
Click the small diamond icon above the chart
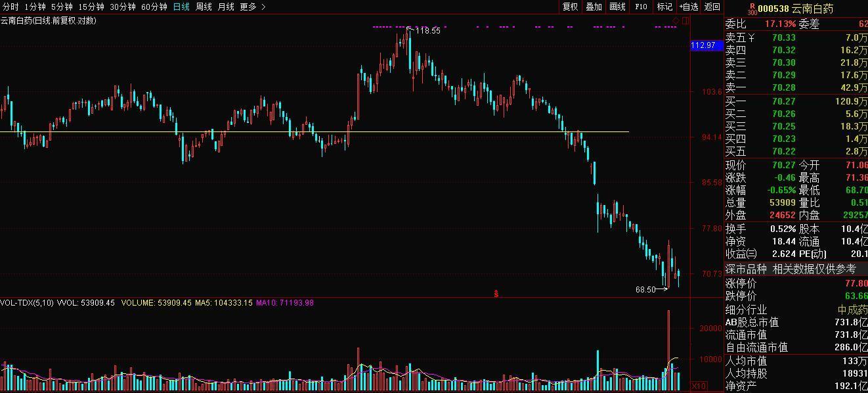pyautogui.click(x=676, y=21)
